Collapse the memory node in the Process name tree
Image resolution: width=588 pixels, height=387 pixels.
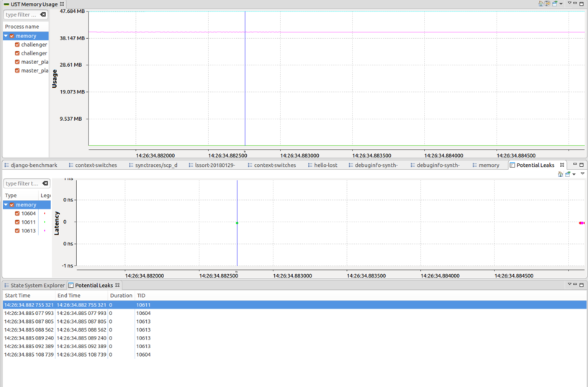click(x=6, y=36)
